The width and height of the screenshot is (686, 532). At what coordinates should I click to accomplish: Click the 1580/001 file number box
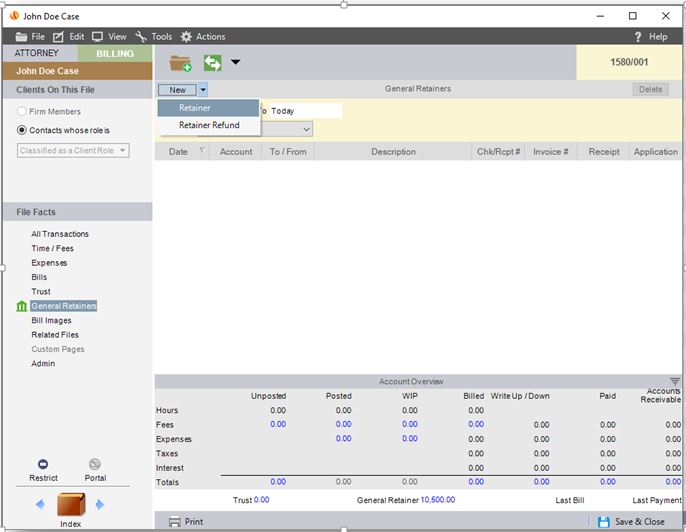[629, 62]
